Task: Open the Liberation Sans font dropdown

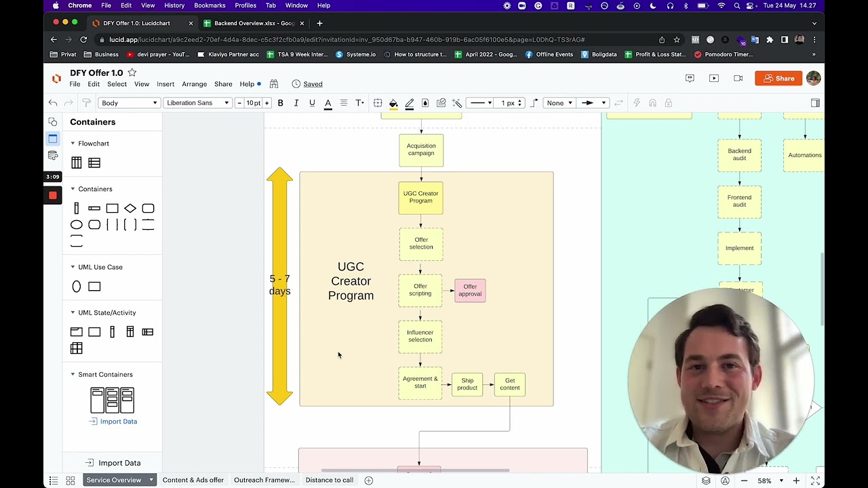Action: [197, 103]
